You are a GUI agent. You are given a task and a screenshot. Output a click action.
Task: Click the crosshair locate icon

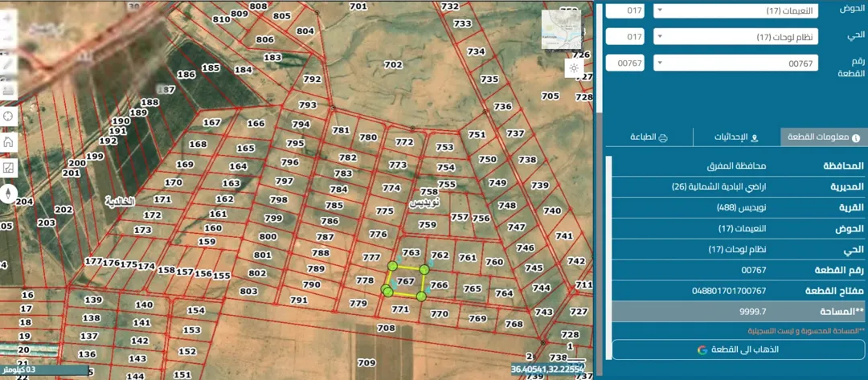[x=8, y=116]
